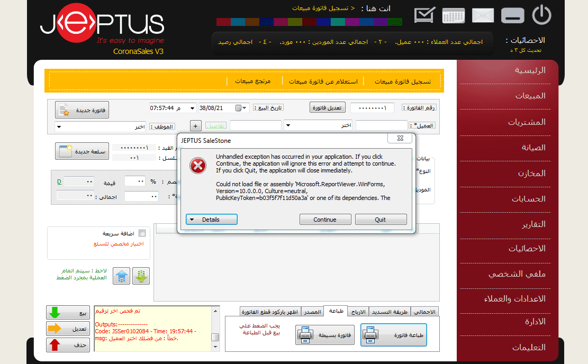Screen dimensions: 588x364
Task: Click the invoice number field رقم الفاتورة
Action: (x=372, y=108)
